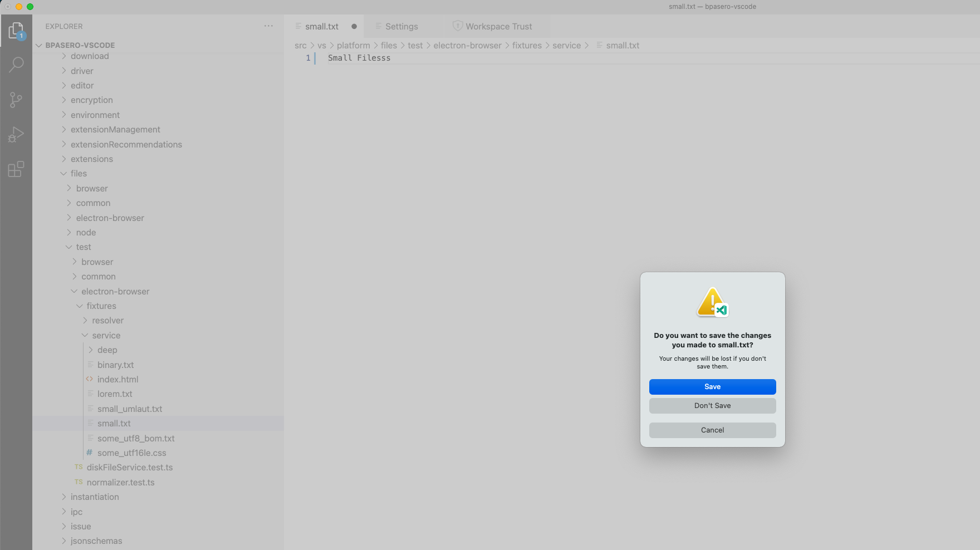Click the TS icon beside diskFileService.test.ts
Screen dimensions: 980x550
pos(78,467)
